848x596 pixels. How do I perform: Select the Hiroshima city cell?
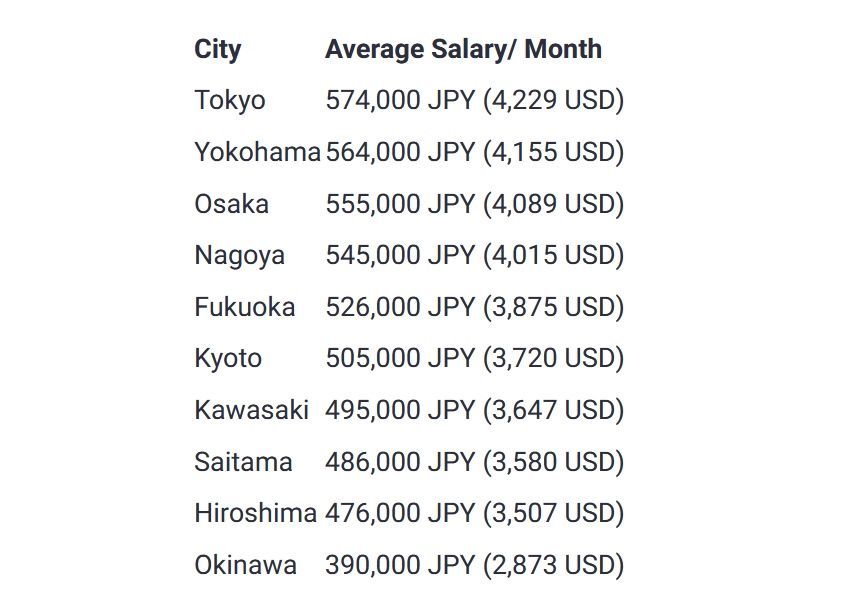point(255,513)
